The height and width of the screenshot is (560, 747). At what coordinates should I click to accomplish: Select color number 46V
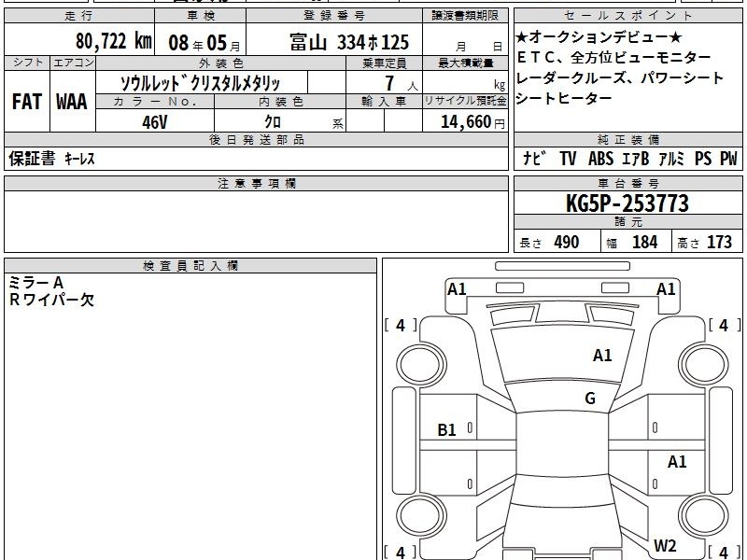click(155, 122)
